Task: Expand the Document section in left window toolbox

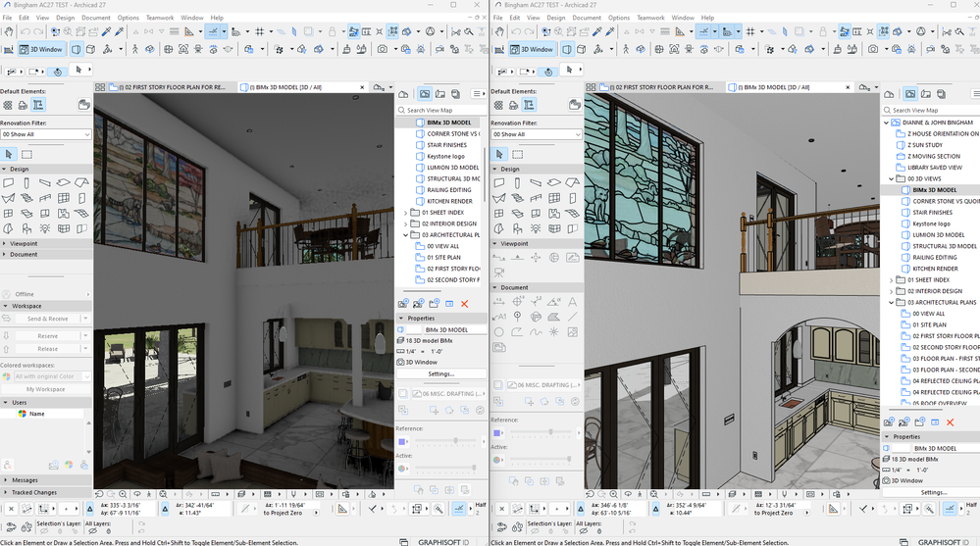Action: 4,254
